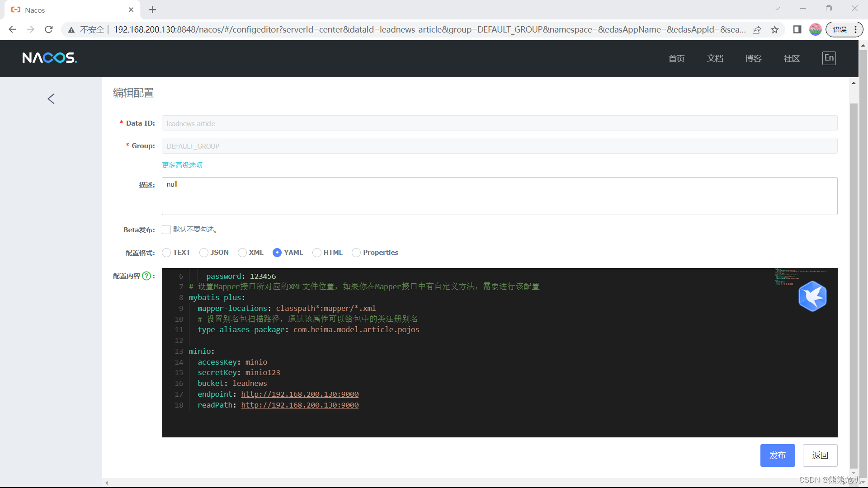Click the share page icon in the address bar
Screen dimensions: 868x488
pyautogui.click(x=757, y=30)
